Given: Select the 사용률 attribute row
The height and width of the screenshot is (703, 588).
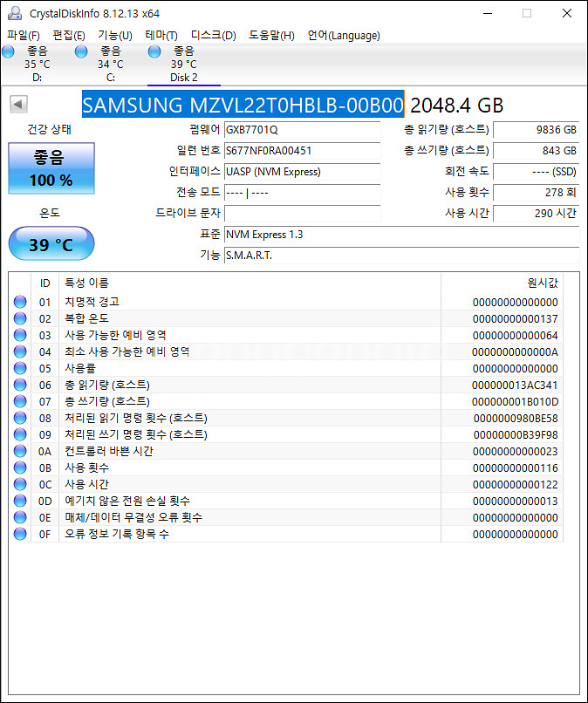Looking at the screenshot, I should point(285,368).
